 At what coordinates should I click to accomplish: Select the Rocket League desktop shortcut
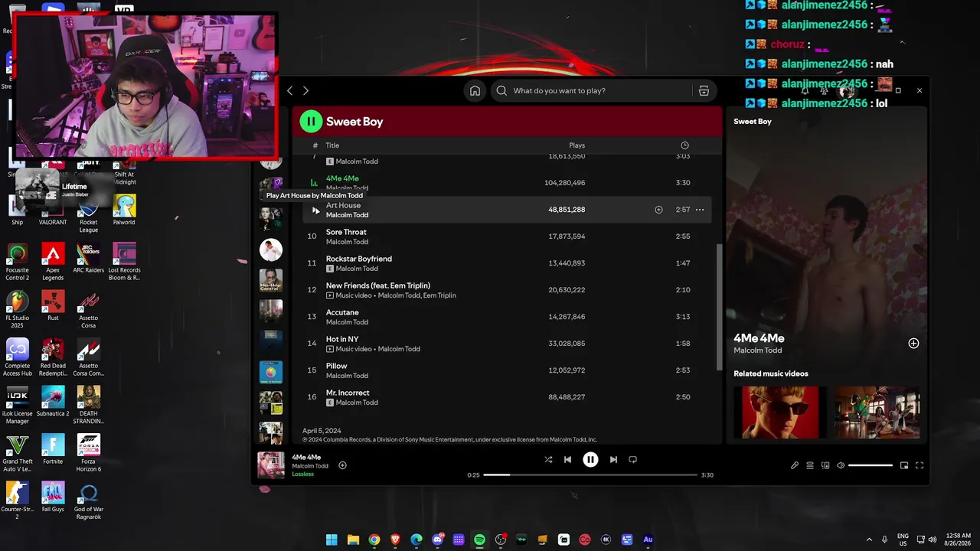point(88,215)
